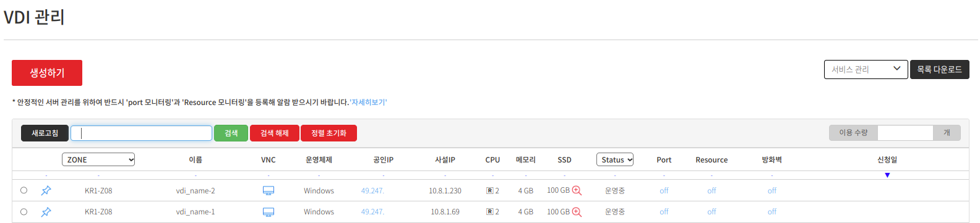Open VNC console for vdi_name-2
980x223 pixels.
pos(269,191)
